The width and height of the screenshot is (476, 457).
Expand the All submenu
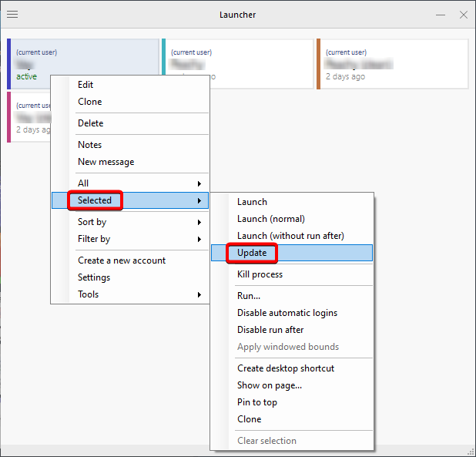pyautogui.click(x=130, y=183)
